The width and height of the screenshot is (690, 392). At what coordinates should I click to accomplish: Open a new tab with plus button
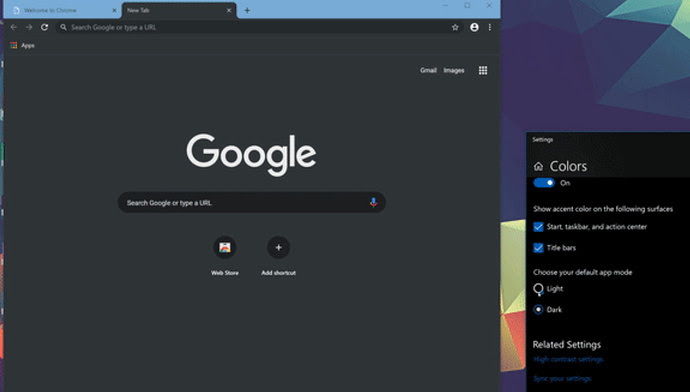point(247,11)
